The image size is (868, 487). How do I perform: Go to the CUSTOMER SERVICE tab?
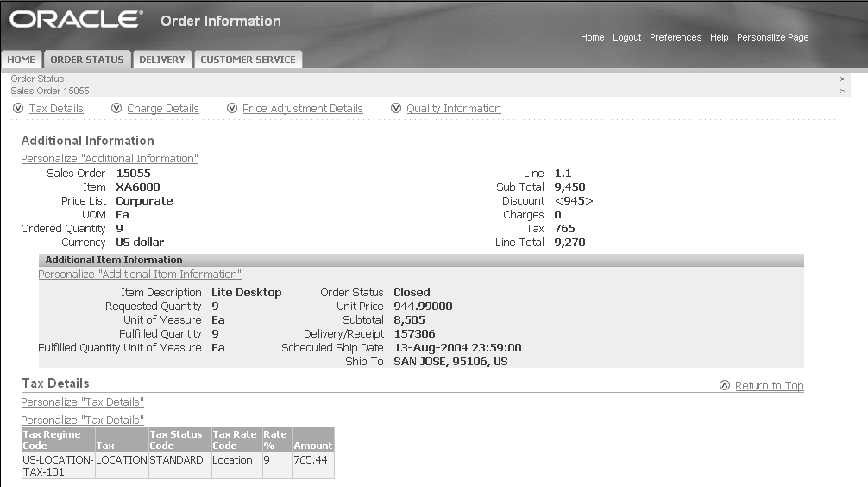[x=248, y=60]
